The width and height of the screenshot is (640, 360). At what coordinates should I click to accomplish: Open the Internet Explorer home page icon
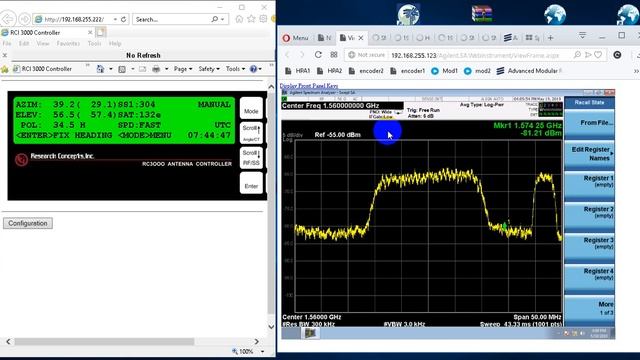239,19
